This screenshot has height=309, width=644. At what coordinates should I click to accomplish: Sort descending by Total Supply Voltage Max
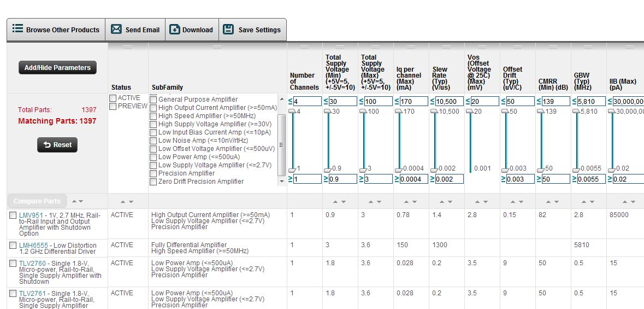tap(379, 202)
